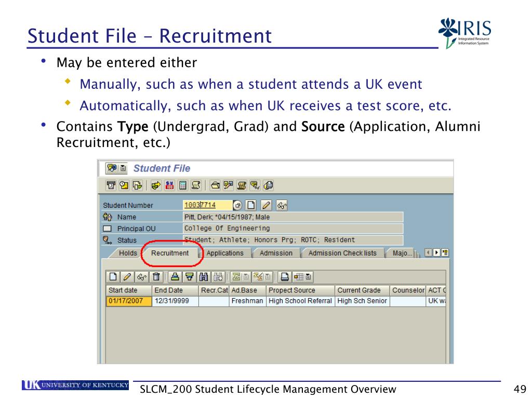Click the binoculars find icon in grid toolbar
The height and width of the screenshot is (399, 532).
[204, 277]
